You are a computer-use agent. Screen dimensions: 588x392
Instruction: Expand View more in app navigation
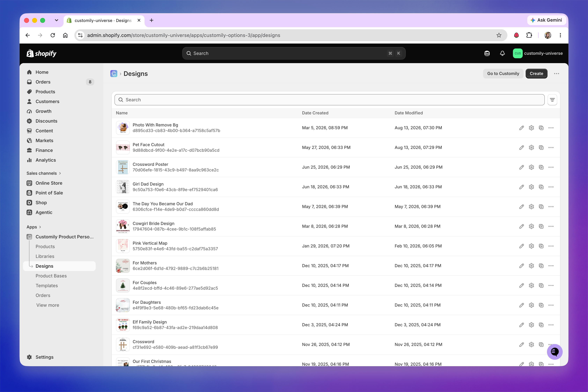[x=47, y=305]
